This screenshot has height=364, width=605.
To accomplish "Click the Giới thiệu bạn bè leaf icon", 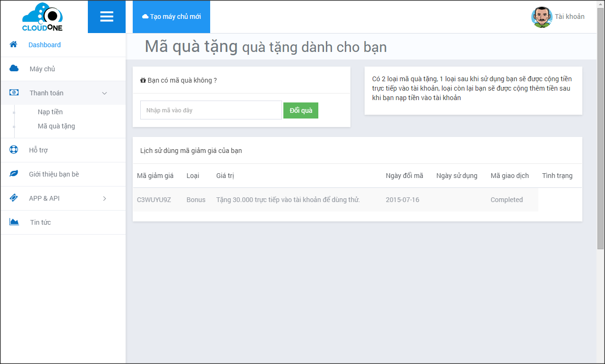I will coord(14,174).
